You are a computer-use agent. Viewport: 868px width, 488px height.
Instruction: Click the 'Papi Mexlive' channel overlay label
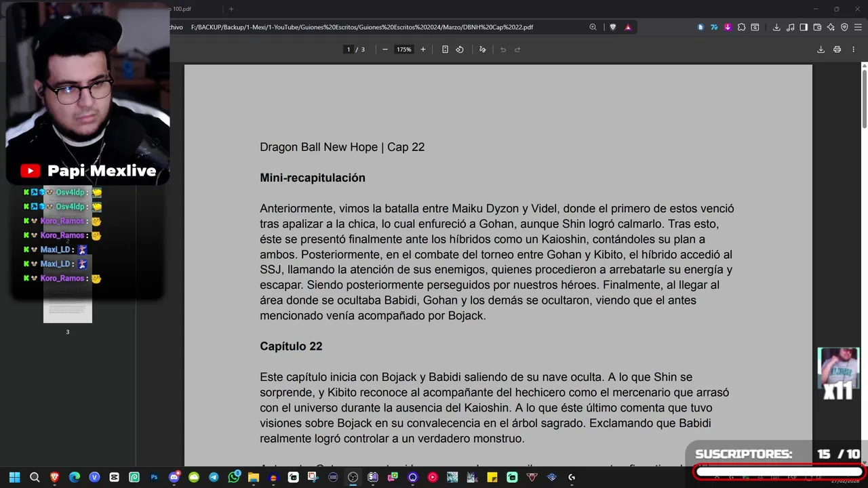tap(102, 171)
